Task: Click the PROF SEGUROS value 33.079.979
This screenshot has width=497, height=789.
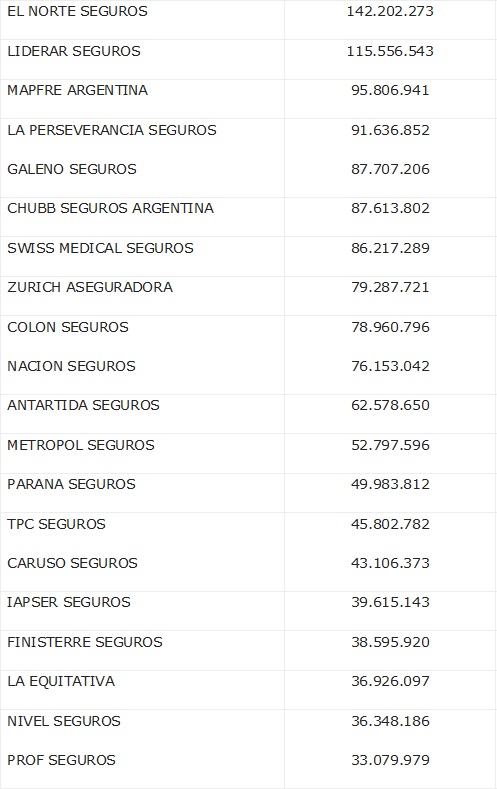Action: click(x=390, y=760)
